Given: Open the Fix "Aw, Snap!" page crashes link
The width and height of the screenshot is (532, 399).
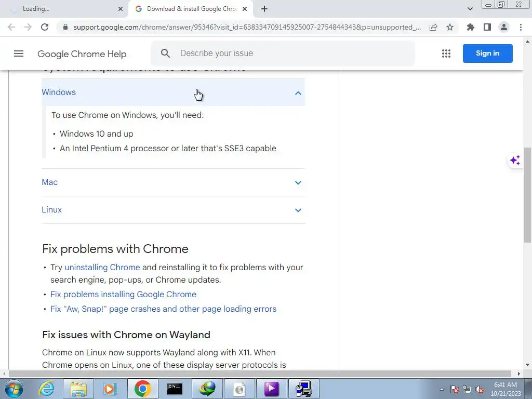Looking at the screenshot, I should (x=163, y=309).
